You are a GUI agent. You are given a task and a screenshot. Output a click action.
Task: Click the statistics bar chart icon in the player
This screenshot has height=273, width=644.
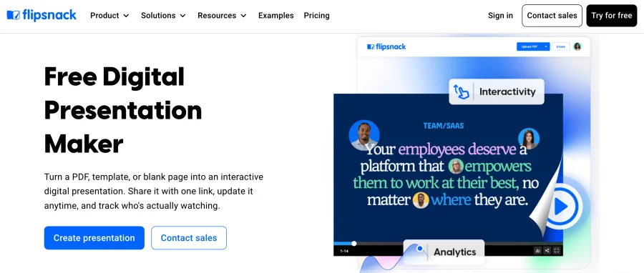tap(537, 250)
